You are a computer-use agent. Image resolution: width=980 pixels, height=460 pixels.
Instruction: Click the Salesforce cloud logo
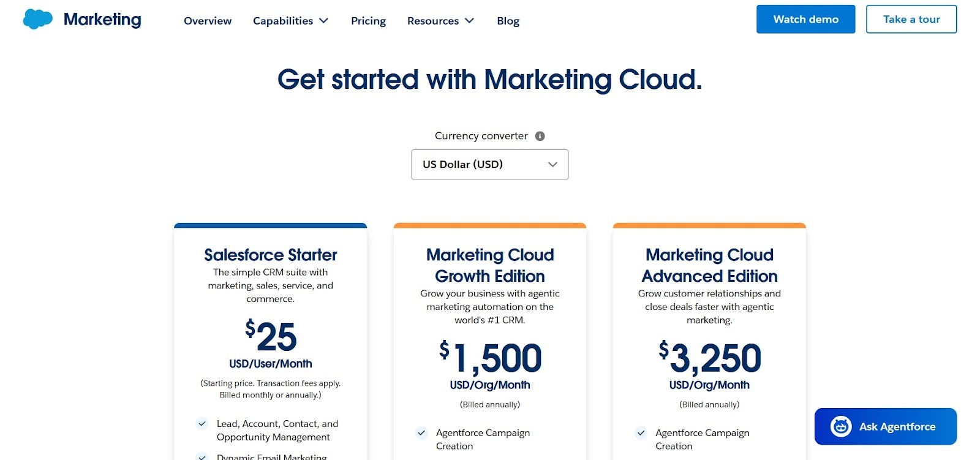coord(37,20)
